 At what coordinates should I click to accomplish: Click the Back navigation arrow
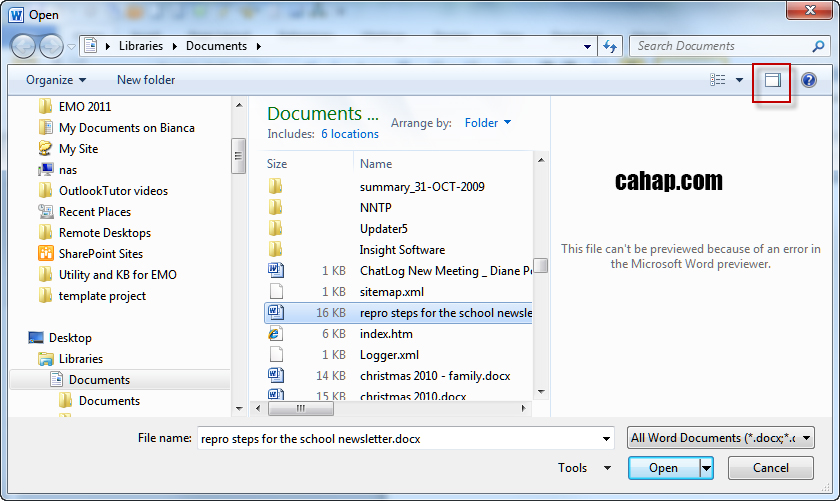[24, 46]
